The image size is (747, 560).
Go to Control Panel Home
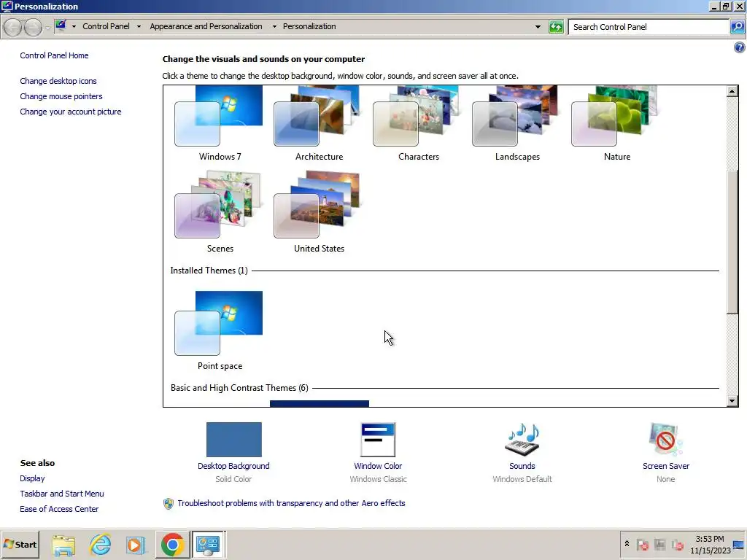coord(54,55)
